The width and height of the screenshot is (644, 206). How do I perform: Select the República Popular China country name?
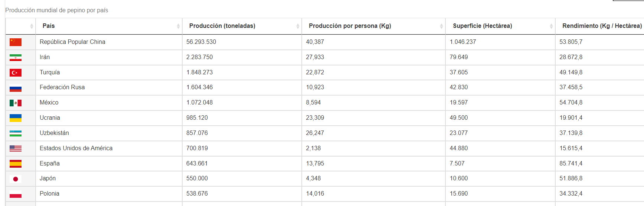72,42
